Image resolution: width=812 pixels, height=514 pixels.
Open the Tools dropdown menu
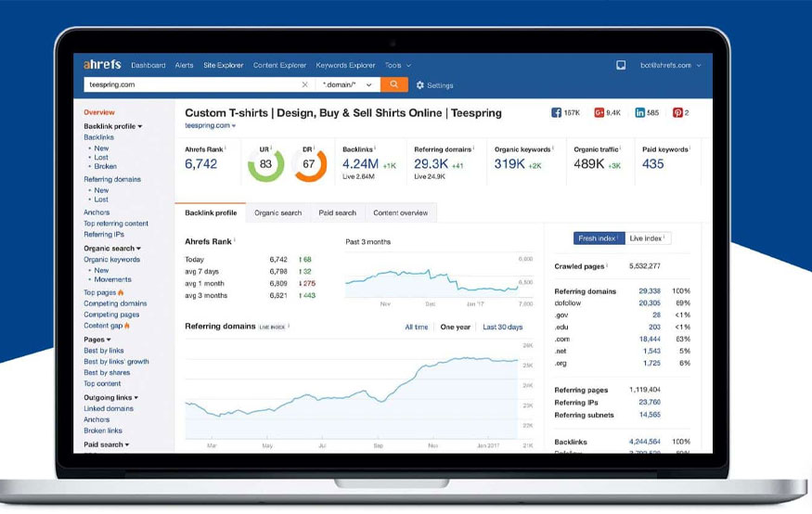pos(398,65)
